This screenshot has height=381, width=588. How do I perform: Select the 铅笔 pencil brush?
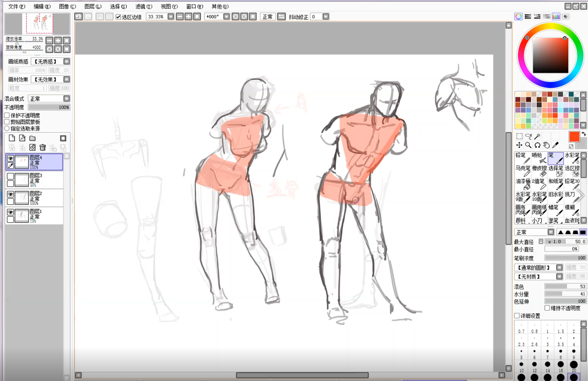pos(522,158)
